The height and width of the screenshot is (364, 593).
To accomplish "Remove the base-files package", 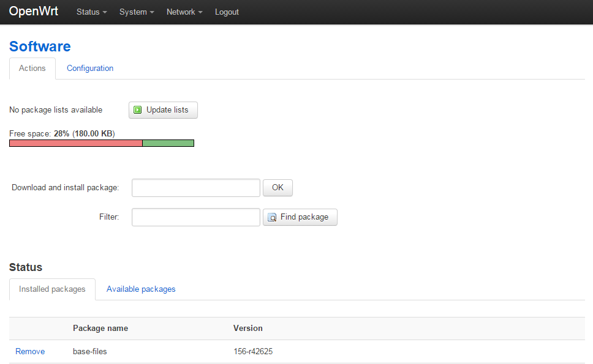I will click(30, 352).
